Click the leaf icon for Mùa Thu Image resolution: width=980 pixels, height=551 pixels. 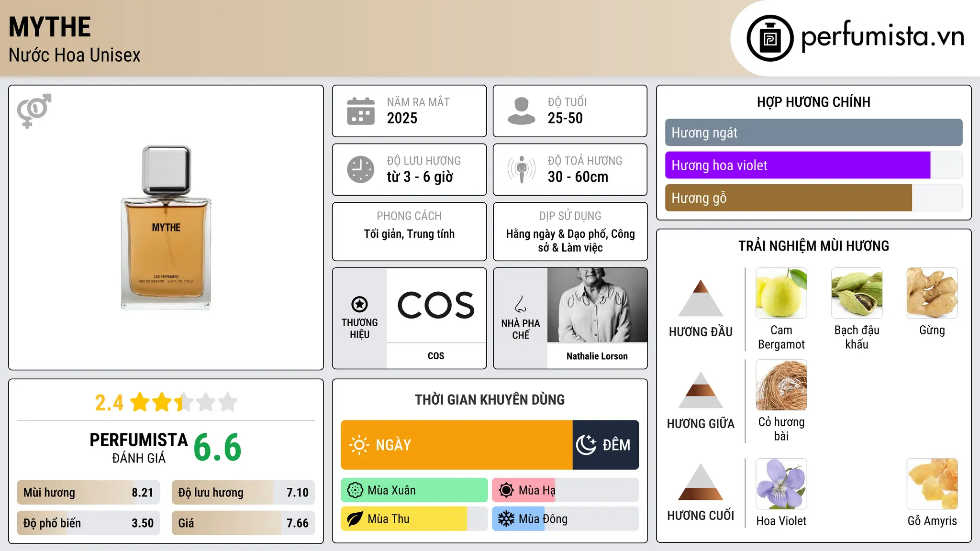coord(355,519)
